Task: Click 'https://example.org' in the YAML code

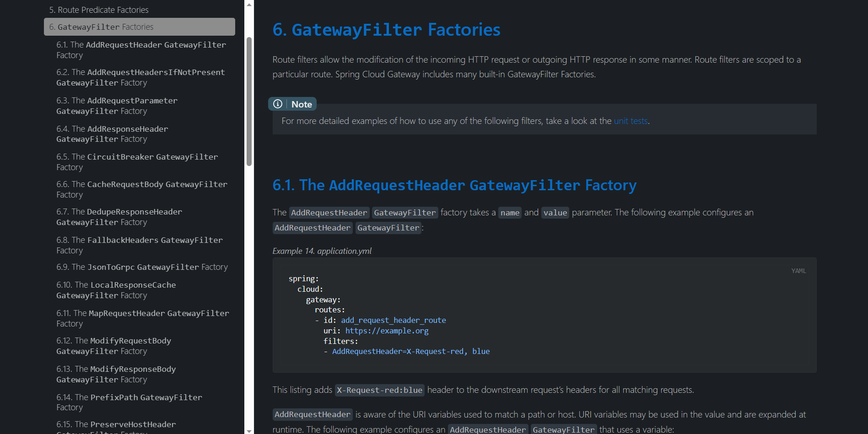Action: click(387, 331)
